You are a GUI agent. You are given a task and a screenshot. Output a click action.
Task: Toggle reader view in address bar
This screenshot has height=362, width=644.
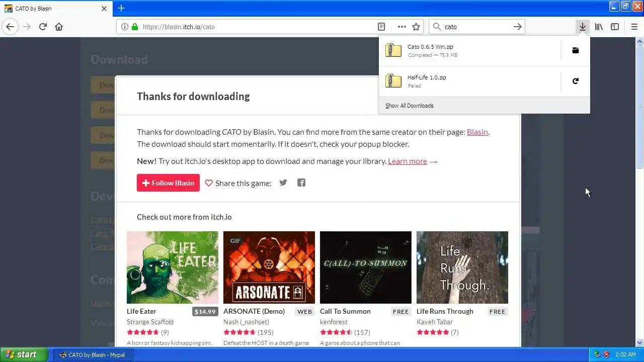click(x=381, y=27)
